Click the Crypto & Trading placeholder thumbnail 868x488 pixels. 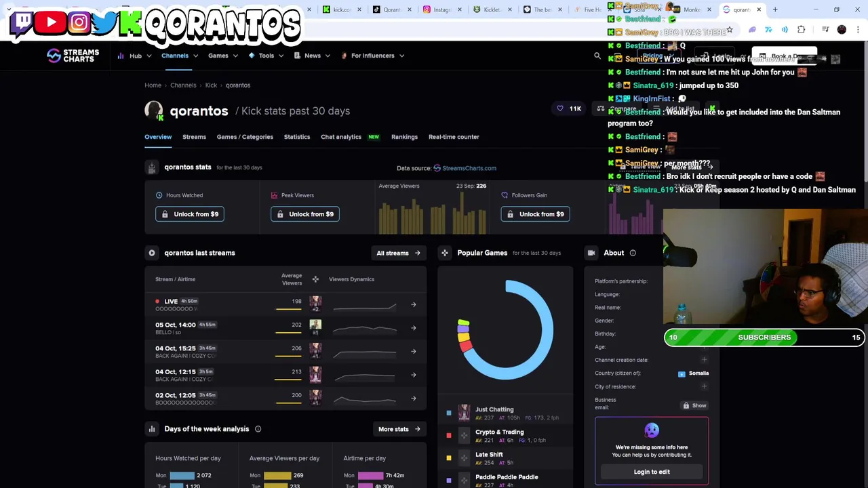tap(464, 435)
